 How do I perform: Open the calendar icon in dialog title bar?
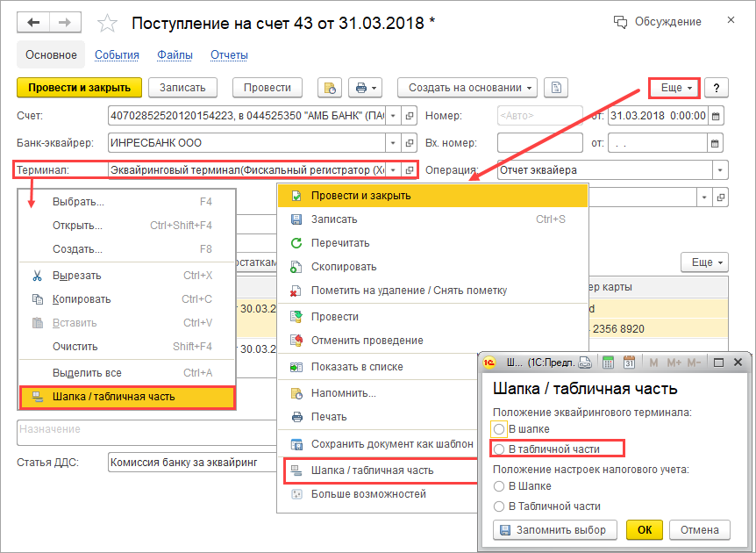tap(629, 363)
